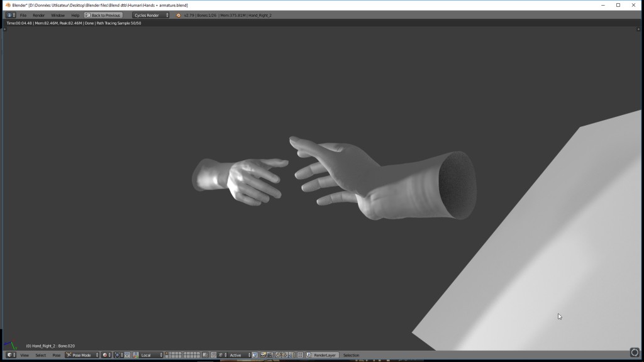Toggle the lock camera and layers icon

point(206,355)
